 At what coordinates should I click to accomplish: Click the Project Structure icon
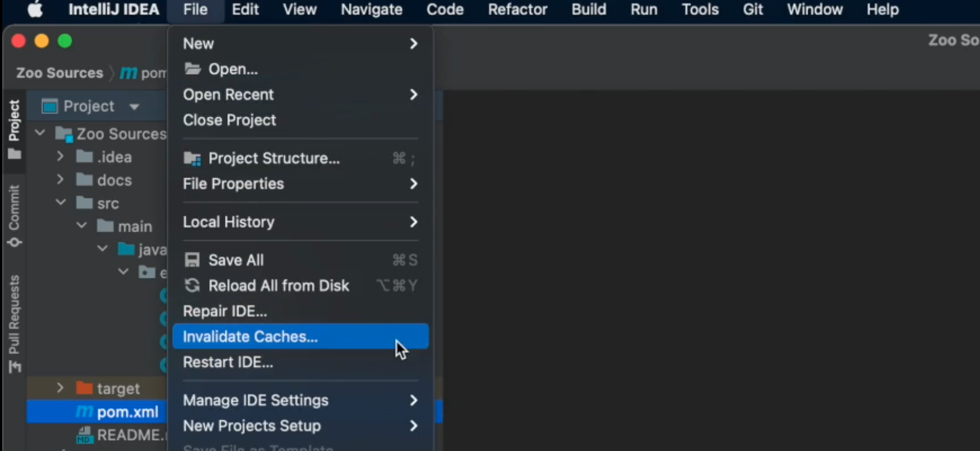click(x=193, y=159)
